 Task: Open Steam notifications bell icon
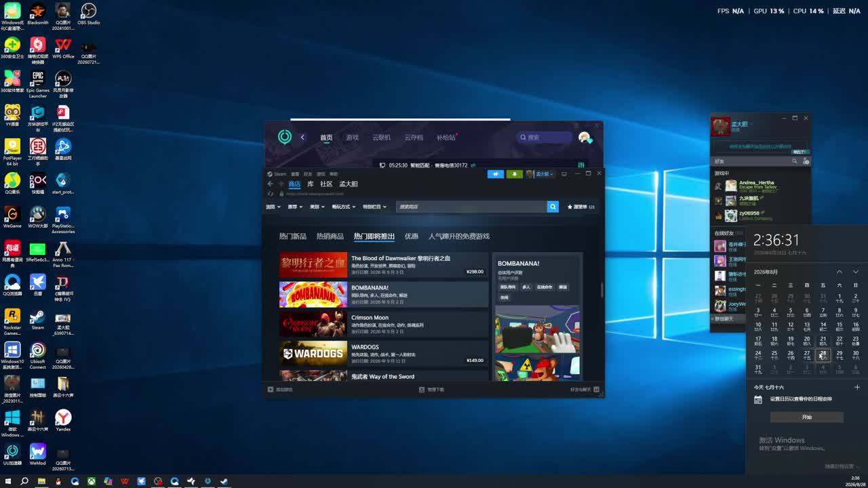(515, 174)
